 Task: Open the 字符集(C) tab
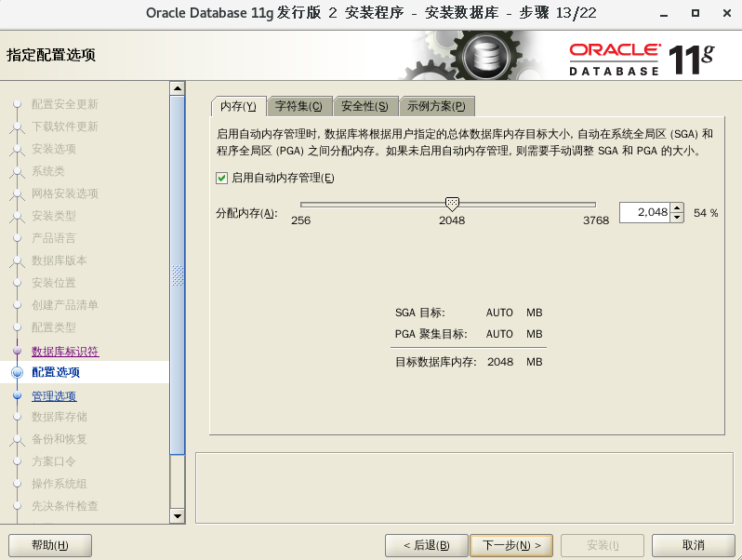(x=299, y=106)
